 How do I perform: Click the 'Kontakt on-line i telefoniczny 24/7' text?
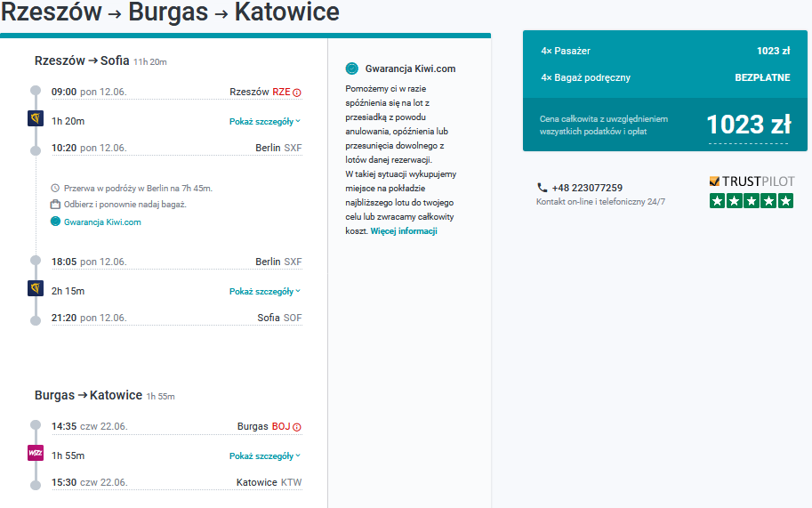click(x=600, y=201)
